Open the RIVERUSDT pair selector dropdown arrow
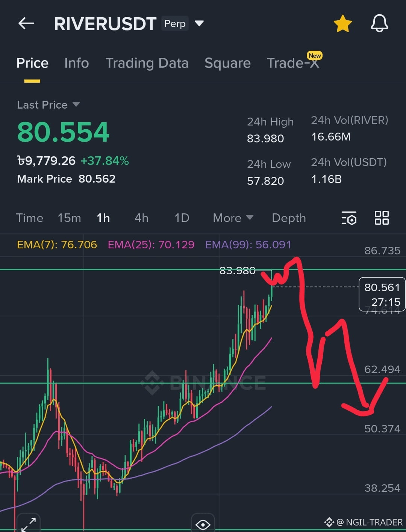 [x=199, y=24]
